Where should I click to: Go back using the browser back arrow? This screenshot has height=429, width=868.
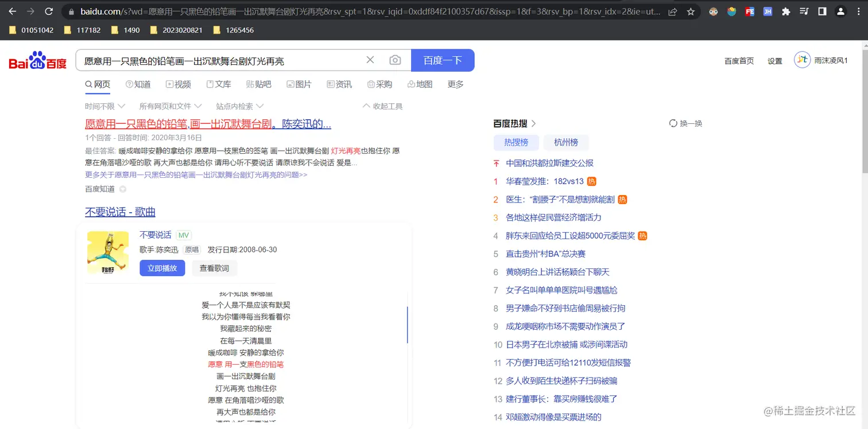coord(13,11)
